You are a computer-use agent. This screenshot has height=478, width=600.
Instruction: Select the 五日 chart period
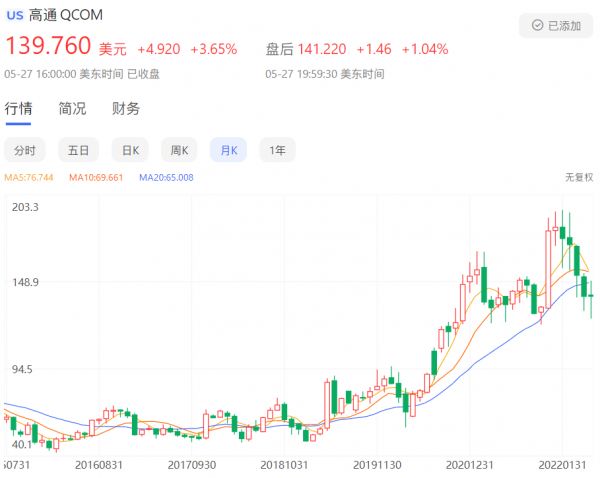78,151
